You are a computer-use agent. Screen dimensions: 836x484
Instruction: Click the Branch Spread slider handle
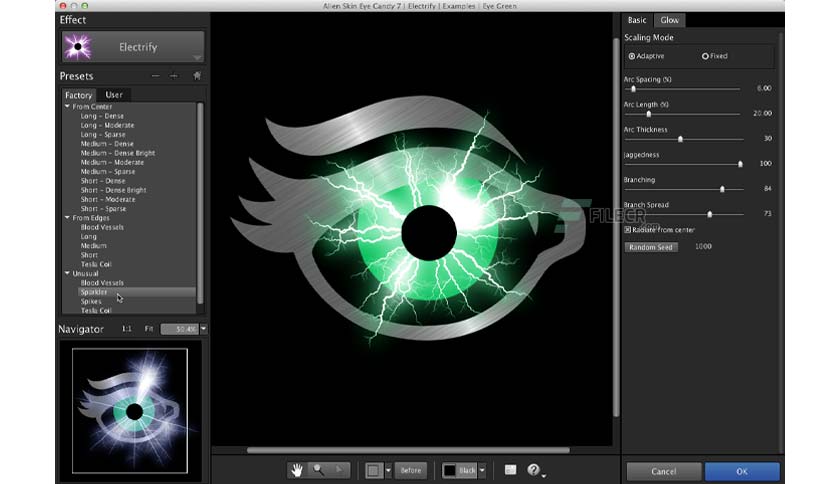(710, 214)
